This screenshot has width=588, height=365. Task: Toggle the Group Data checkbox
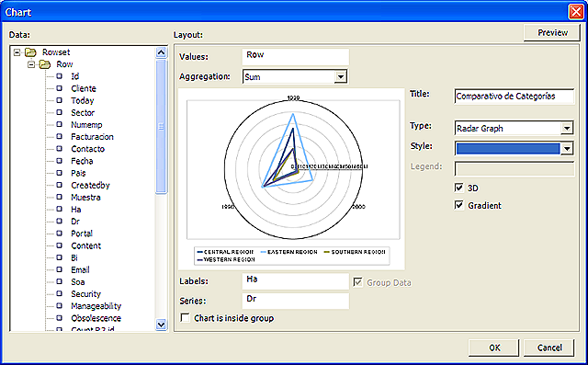coord(357,282)
